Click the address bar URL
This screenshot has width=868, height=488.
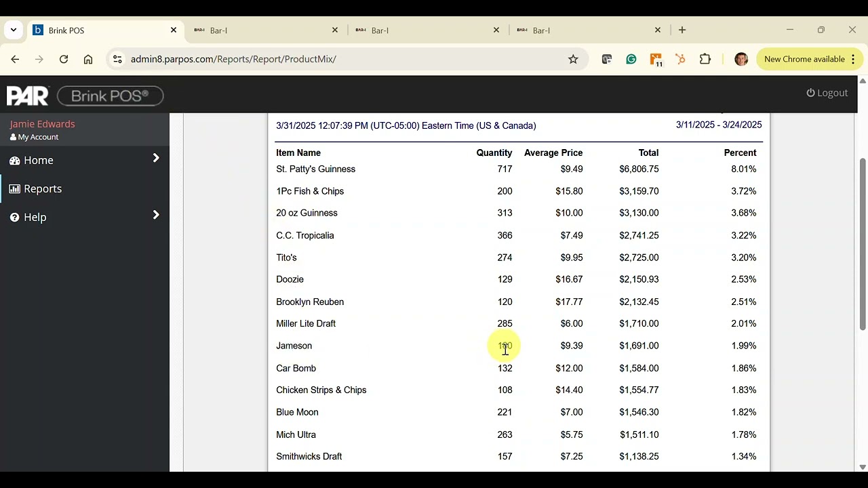(x=233, y=60)
